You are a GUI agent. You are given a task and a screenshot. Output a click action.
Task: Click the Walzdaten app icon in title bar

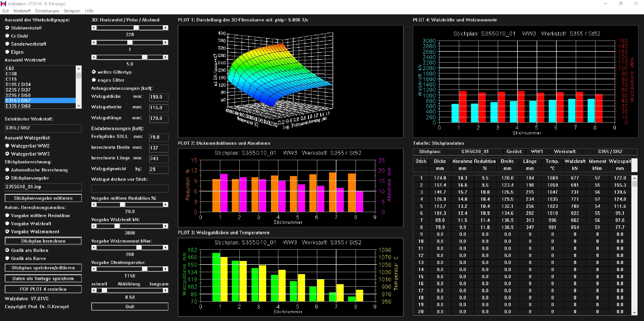point(4,4)
